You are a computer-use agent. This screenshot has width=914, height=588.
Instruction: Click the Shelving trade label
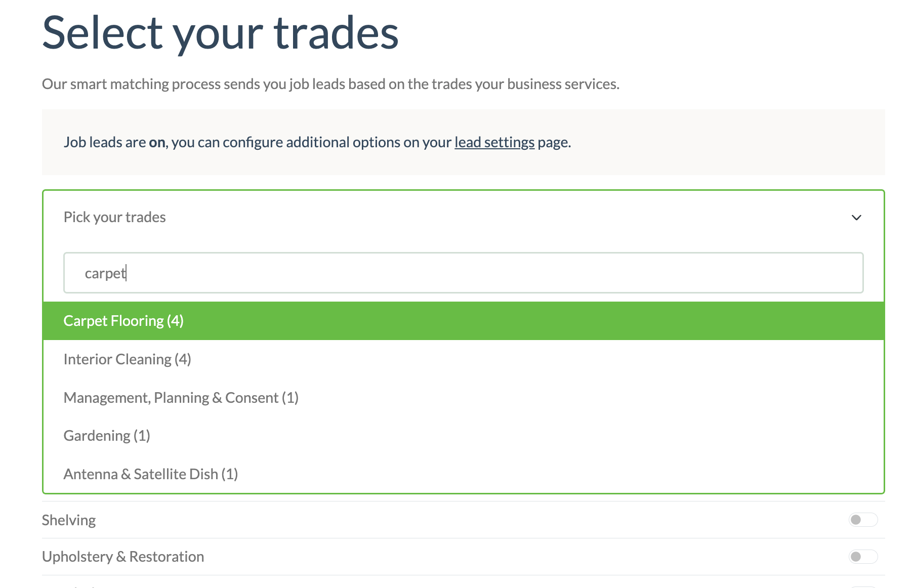69,520
